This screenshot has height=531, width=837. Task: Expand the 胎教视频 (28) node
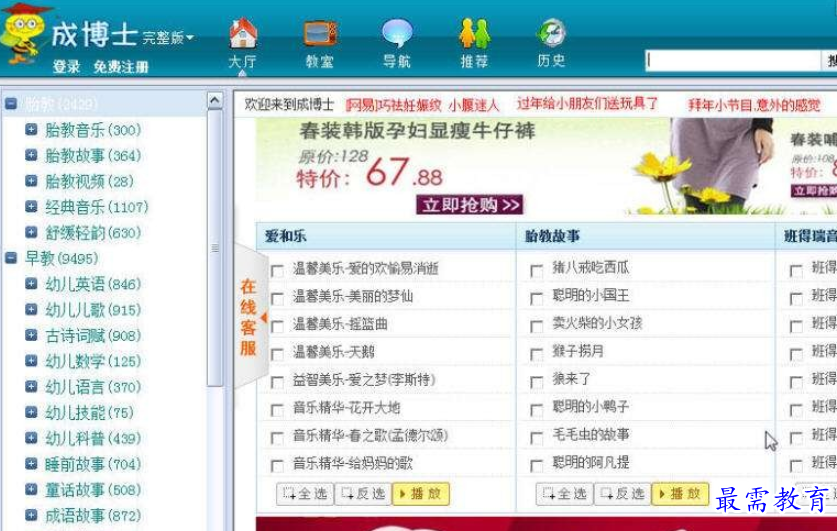click(31, 181)
